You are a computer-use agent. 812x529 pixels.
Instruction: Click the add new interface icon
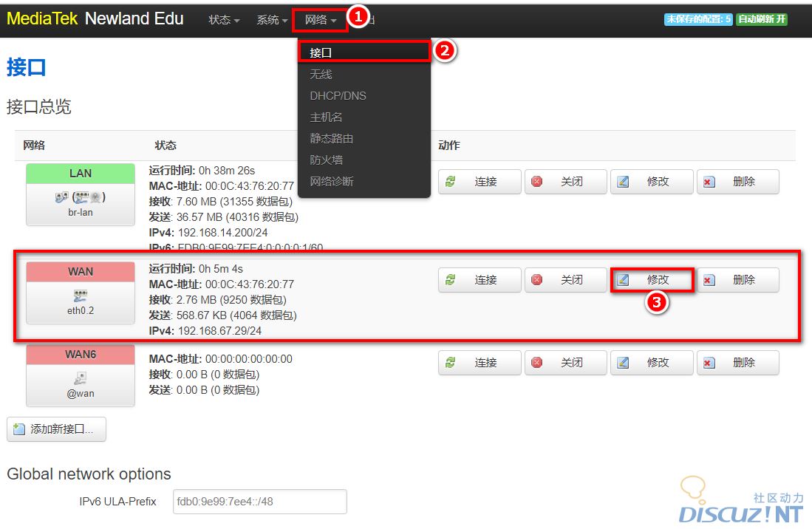(x=18, y=429)
